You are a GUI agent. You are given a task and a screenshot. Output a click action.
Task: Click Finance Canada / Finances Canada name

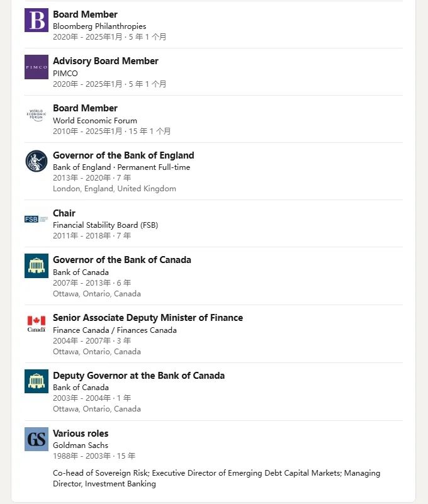coord(115,330)
